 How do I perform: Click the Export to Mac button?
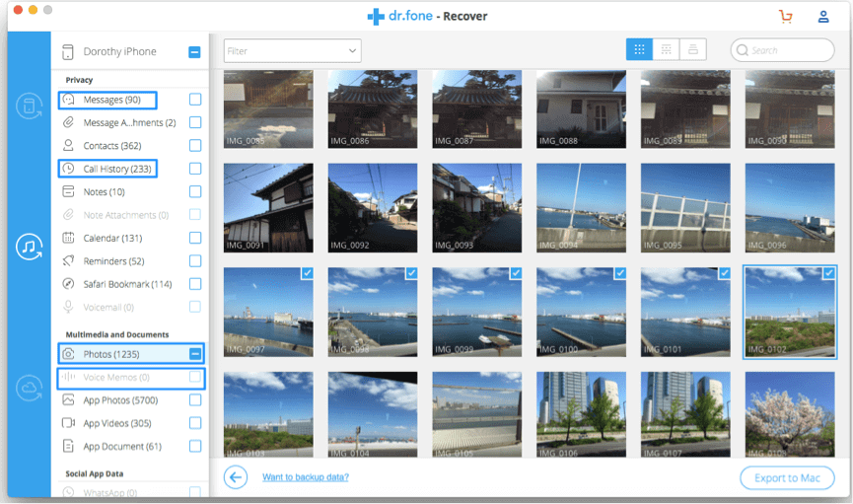coord(787,477)
